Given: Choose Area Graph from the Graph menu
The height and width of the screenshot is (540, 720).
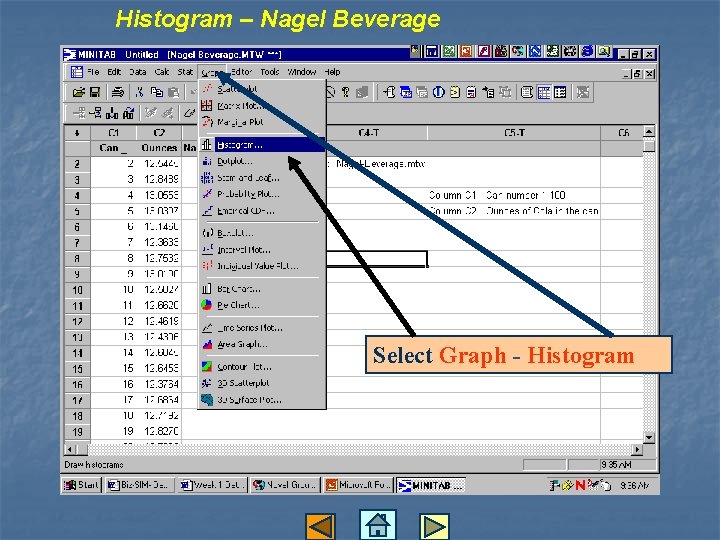Looking at the screenshot, I should pos(262,344).
